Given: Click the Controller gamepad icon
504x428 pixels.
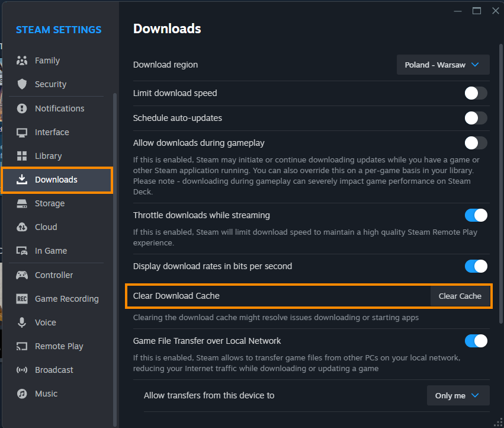Looking at the screenshot, I should point(22,275).
